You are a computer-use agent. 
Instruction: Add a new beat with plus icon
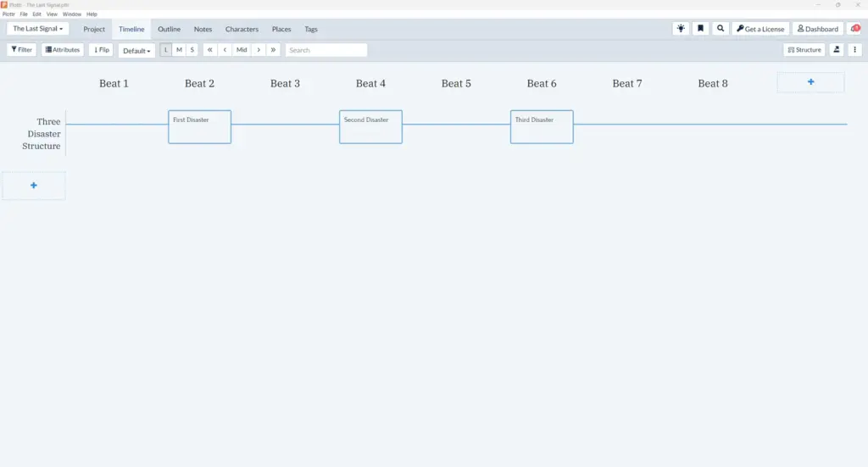810,82
